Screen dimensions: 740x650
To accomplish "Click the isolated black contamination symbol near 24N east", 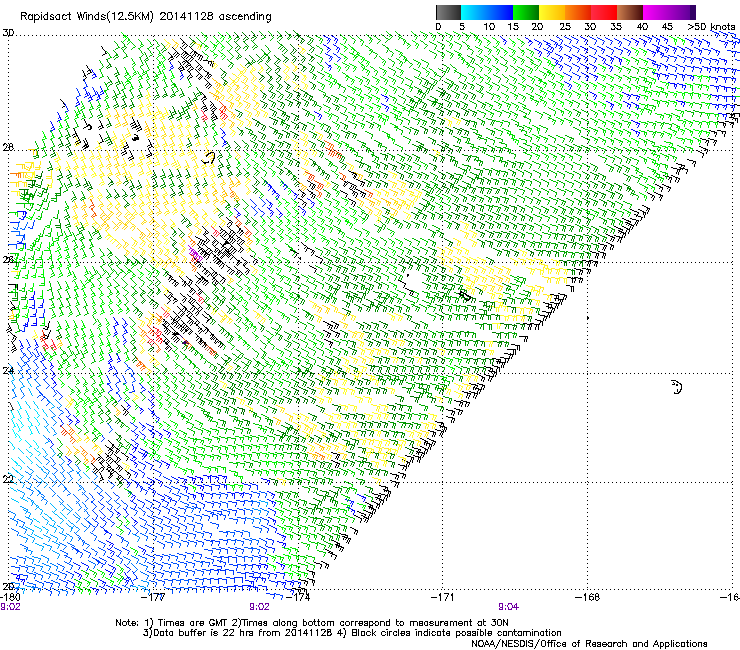I will coord(676,387).
